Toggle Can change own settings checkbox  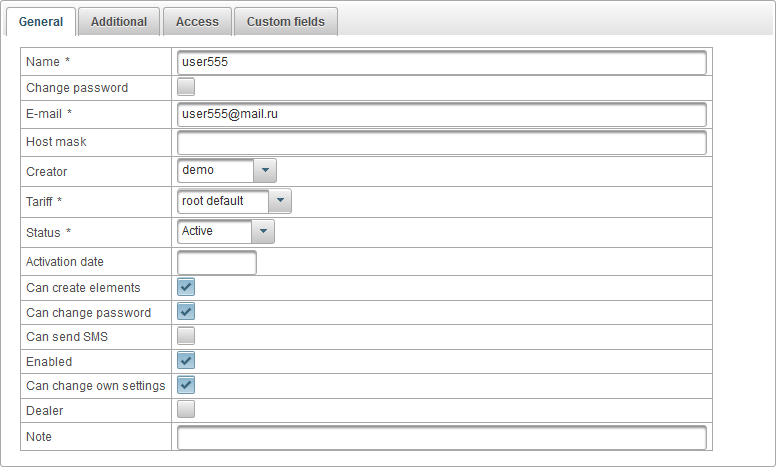click(186, 385)
